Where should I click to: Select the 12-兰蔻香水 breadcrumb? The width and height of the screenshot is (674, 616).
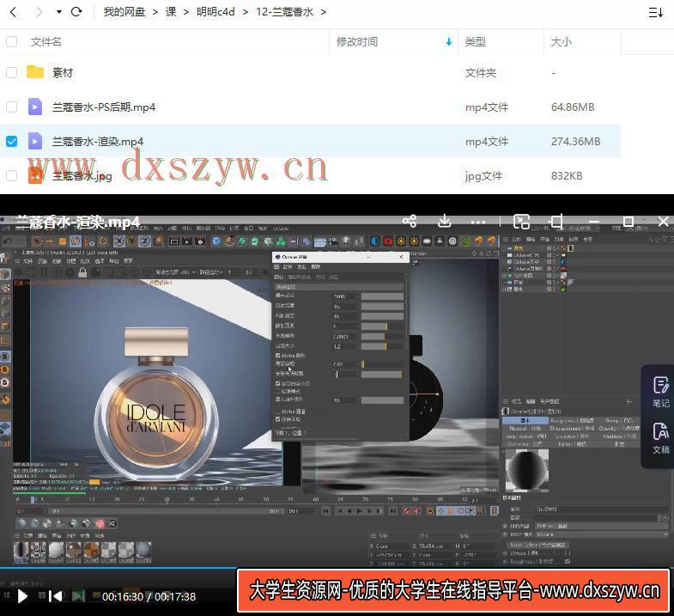pos(284,12)
